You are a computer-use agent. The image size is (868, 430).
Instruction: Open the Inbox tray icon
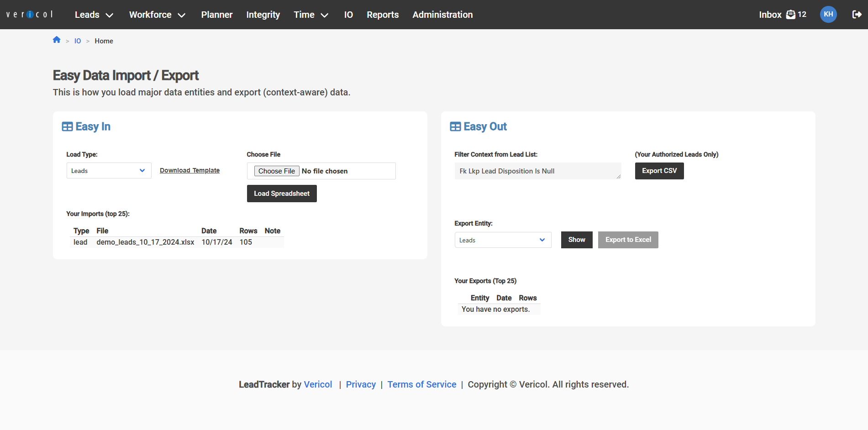[790, 15]
